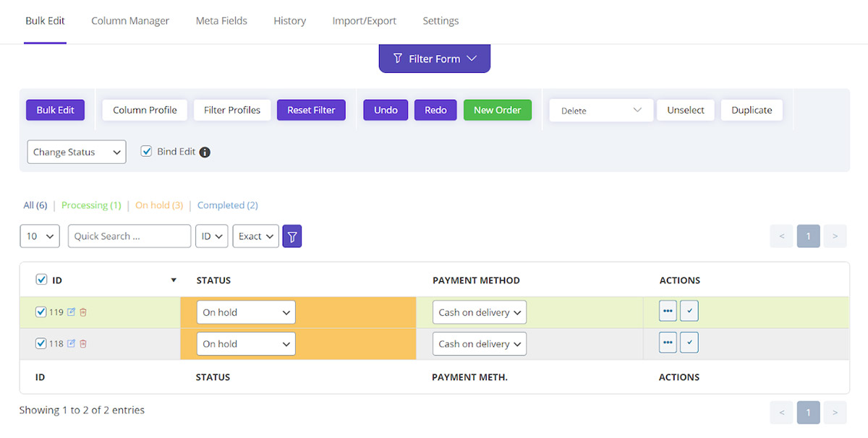View Bind Edit info via the info icon
The width and height of the screenshot is (868, 438).
205,152
